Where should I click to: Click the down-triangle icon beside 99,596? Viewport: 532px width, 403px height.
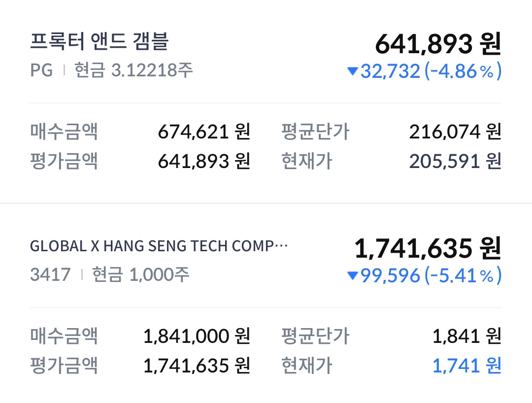(x=352, y=276)
